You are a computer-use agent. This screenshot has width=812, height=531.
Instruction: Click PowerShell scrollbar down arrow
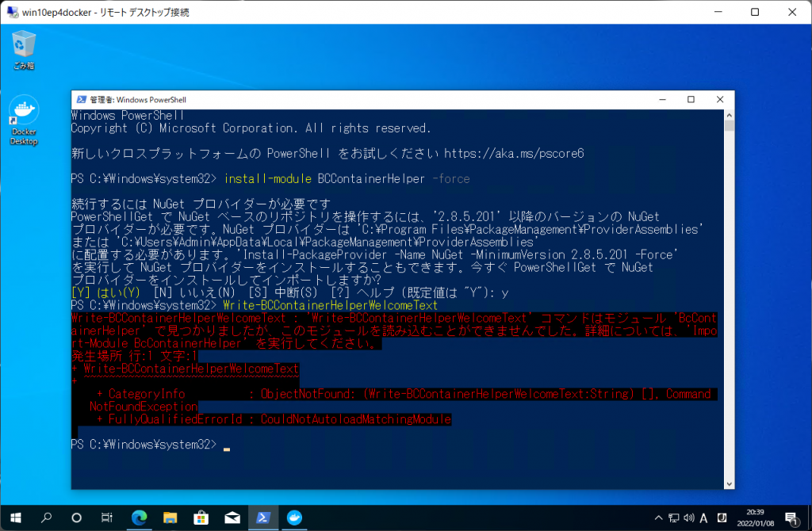click(x=730, y=484)
